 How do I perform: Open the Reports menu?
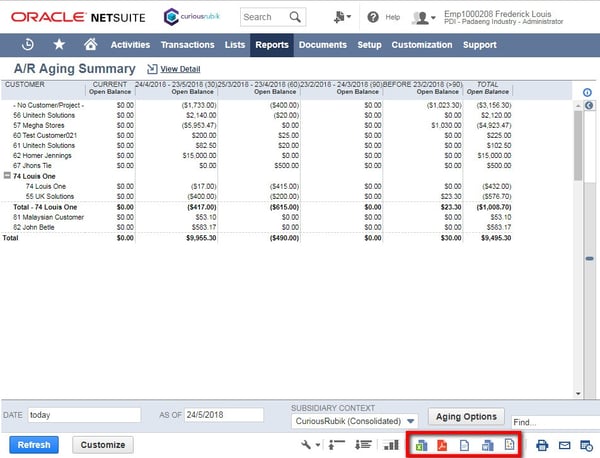(x=271, y=45)
